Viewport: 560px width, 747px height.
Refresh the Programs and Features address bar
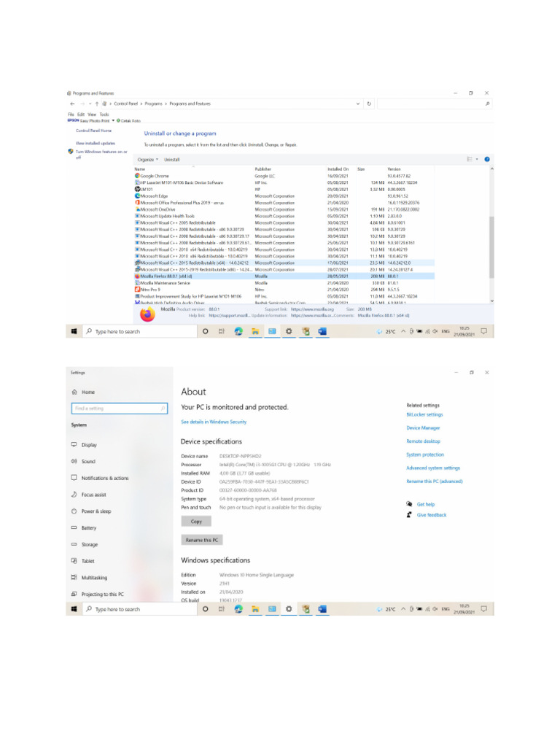tap(369, 104)
